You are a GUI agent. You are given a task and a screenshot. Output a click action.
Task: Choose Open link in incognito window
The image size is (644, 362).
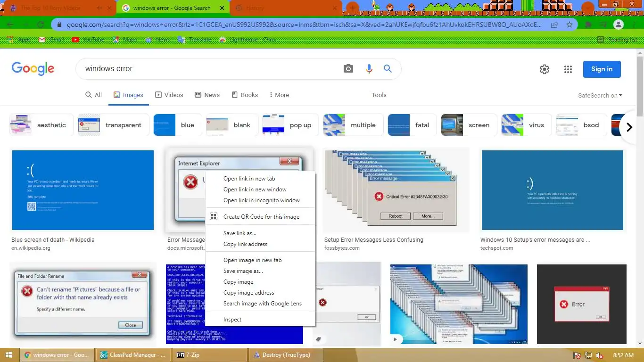point(260,200)
